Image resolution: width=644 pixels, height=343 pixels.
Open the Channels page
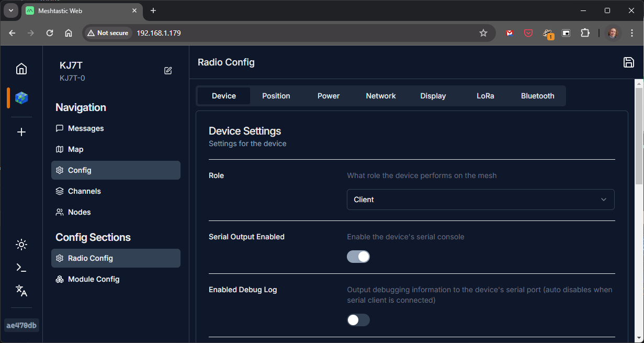click(x=116, y=191)
